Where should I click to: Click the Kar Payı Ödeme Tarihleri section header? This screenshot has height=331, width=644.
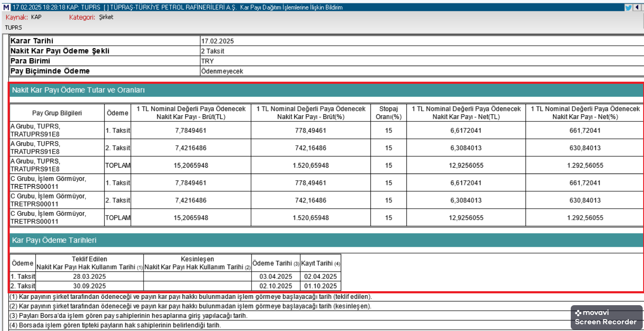click(54, 240)
